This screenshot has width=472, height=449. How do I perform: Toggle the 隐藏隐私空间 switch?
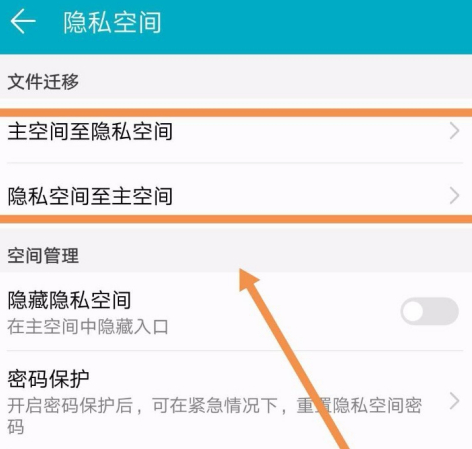pos(430,311)
